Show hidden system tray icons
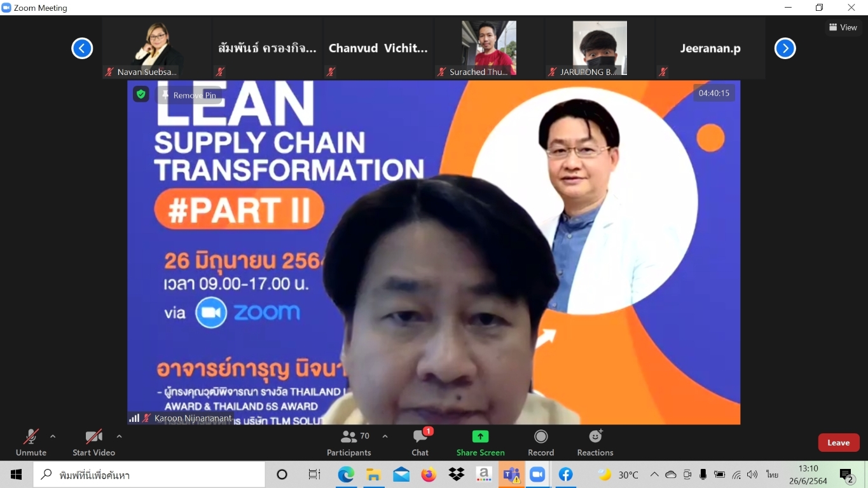The image size is (868, 488). [x=654, y=475]
